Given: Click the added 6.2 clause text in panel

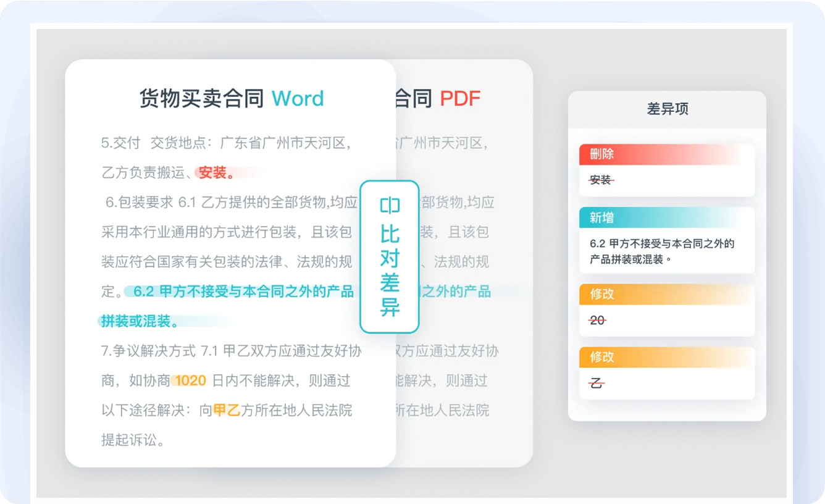Looking at the screenshot, I should tap(661, 251).
